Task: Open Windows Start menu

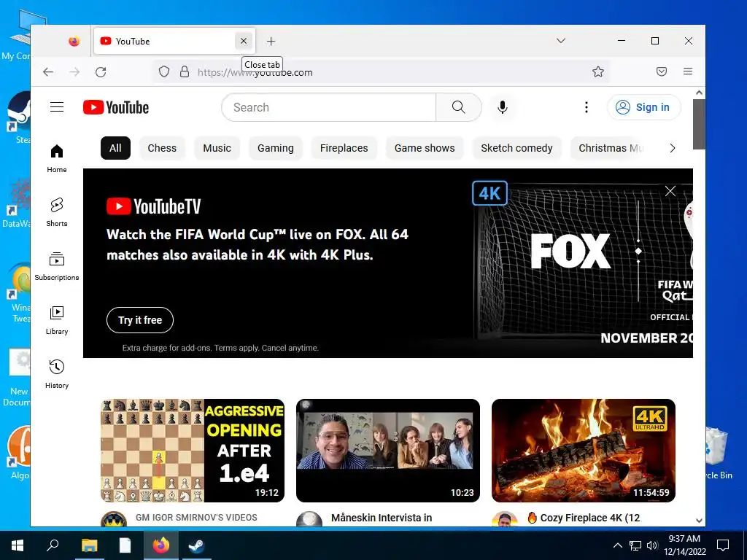Action: coord(18,545)
